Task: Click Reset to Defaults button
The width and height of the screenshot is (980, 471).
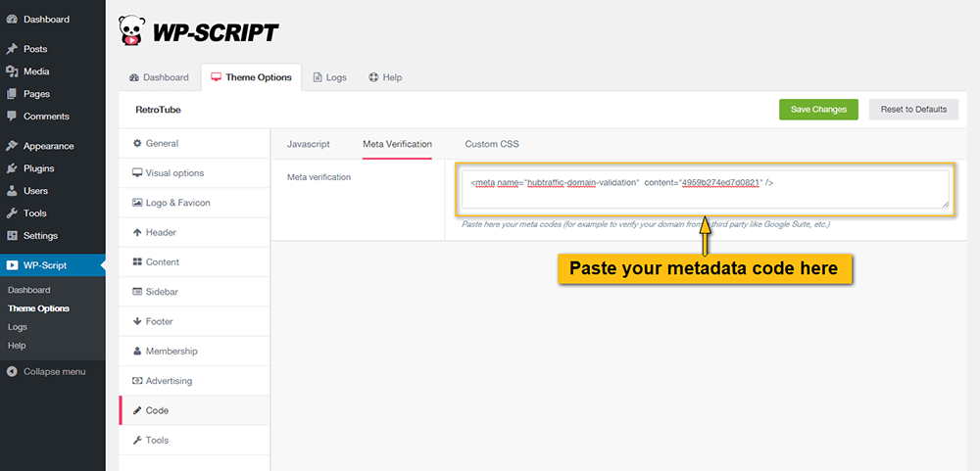Action: click(x=913, y=110)
